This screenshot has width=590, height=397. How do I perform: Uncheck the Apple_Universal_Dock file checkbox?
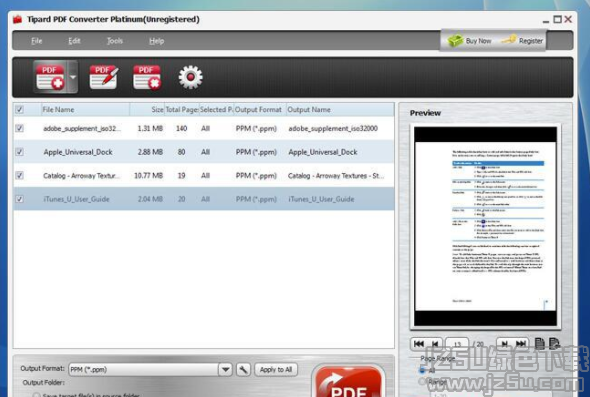coord(19,152)
